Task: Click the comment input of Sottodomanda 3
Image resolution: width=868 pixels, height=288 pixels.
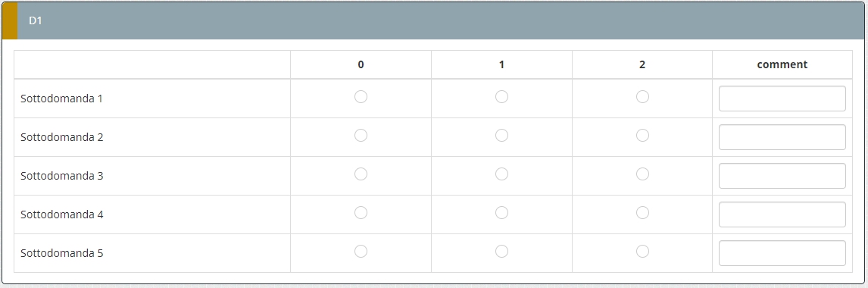Action: pyautogui.click(x=782, y=176)
